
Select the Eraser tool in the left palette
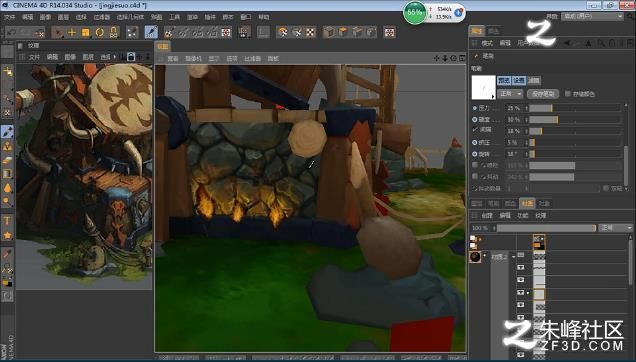7,161
